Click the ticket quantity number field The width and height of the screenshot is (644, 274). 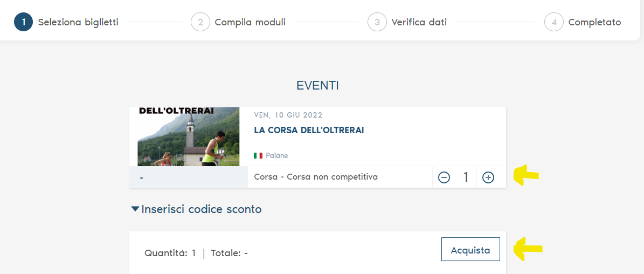click(x=466, y=177)
